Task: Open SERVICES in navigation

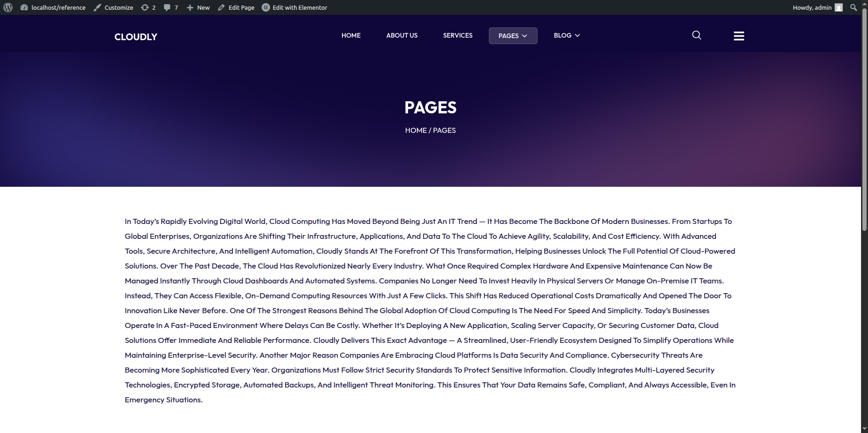Action: pyautogui.click(x=458, y=35)
